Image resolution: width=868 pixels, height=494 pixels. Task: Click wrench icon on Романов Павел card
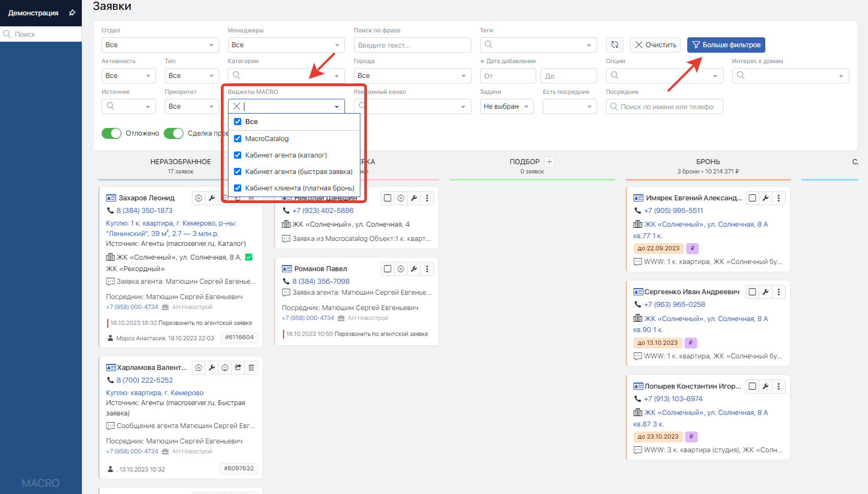(x=414, y=269)
